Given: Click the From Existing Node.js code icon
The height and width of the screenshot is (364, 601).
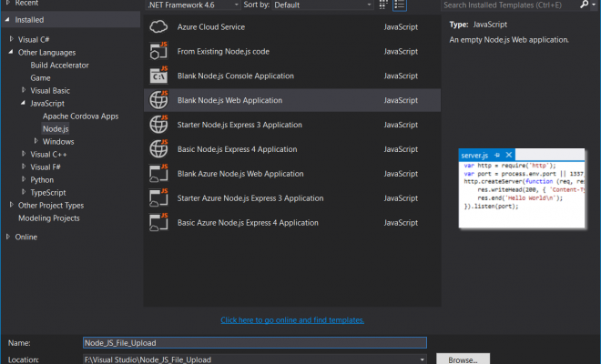Looking at the screenshot, I should point(158,51).
